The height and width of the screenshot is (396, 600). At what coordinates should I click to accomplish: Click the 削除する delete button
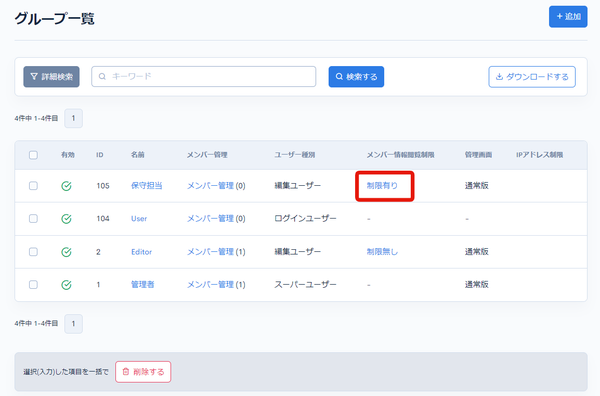pyautogui.click(x=143, y=372)
